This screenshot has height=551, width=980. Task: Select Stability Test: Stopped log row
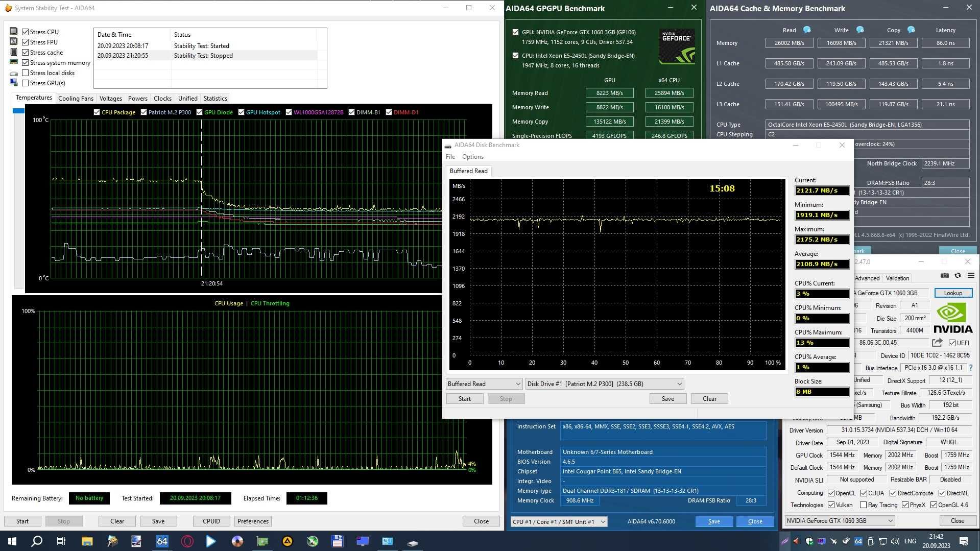pos(207,56)
